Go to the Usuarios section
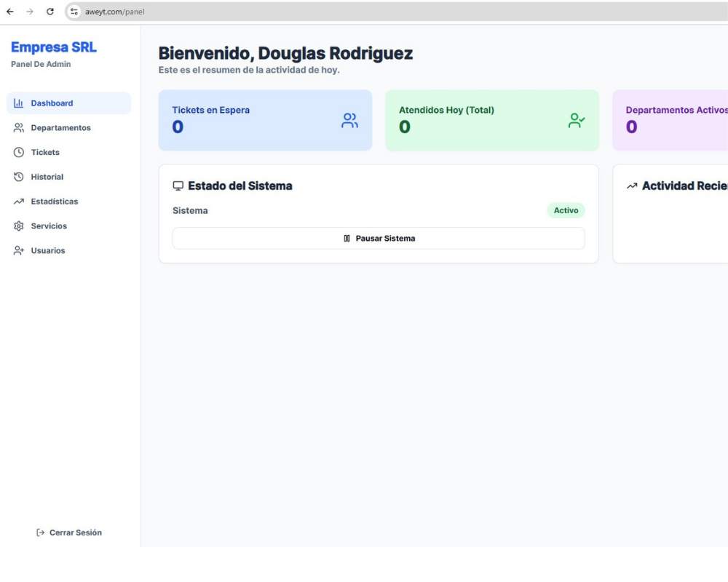Viewport: 728px width, 582px height. pyautogui.click(x=48, y=251)
